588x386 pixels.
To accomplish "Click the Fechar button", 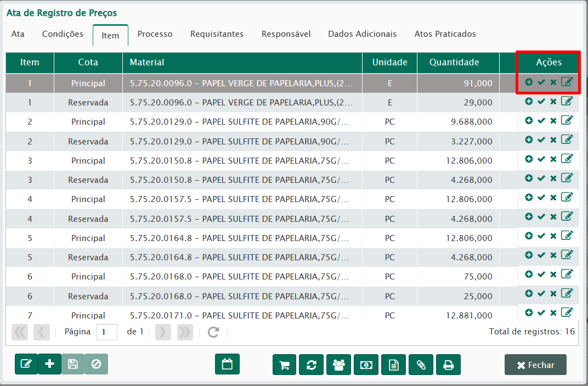I will (535, 365).
